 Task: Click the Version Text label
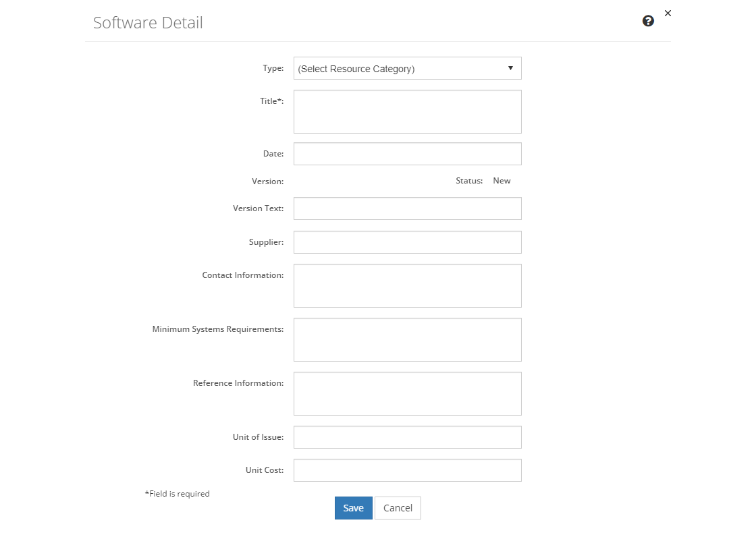[259, 208]
